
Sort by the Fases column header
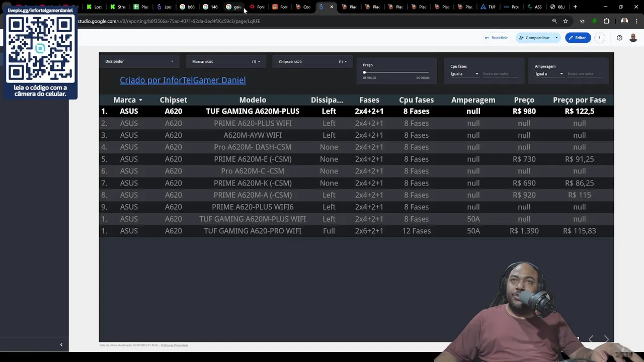[369, 100]
